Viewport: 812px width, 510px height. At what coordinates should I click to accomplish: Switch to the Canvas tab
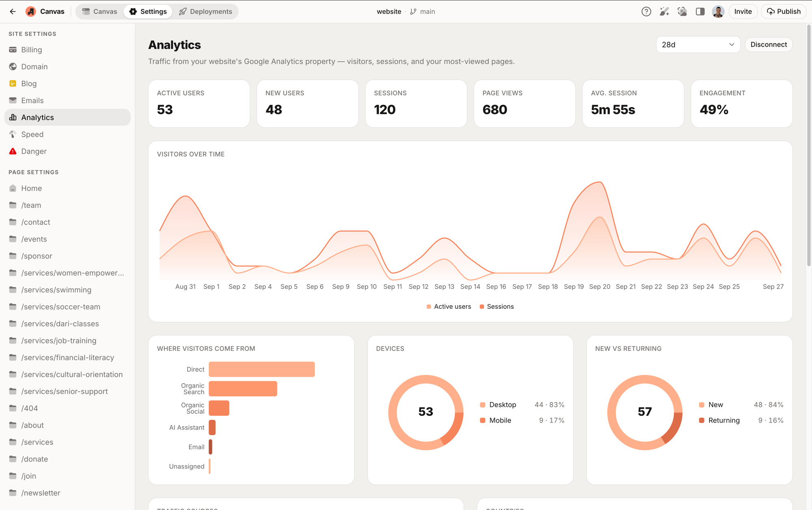[99, 11]
